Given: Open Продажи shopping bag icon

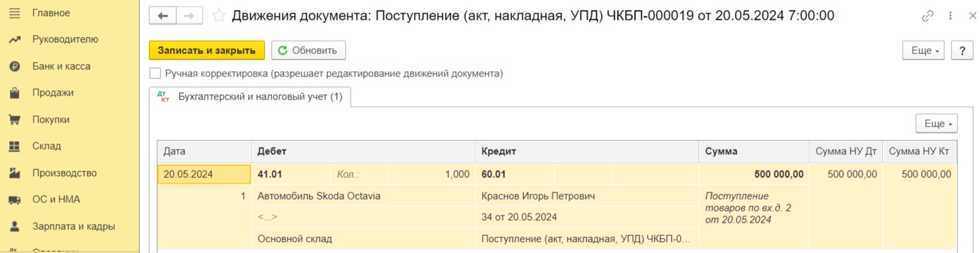Looking at the screenshot, I should click(x=14, y=93).
